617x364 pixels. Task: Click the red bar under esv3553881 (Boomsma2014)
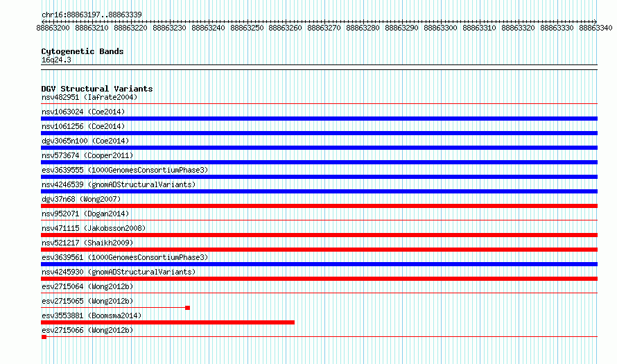168,322
